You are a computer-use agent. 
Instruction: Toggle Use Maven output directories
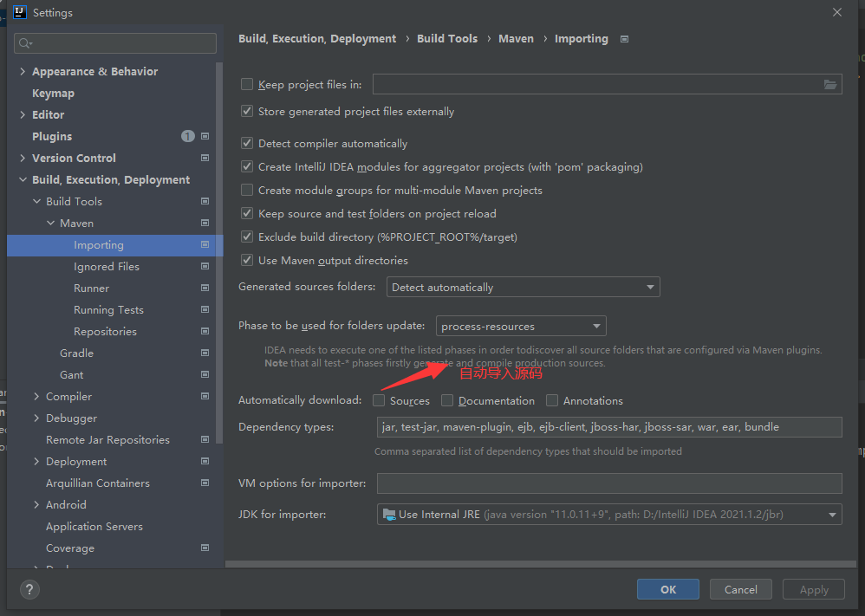click(x=247, y=260)
